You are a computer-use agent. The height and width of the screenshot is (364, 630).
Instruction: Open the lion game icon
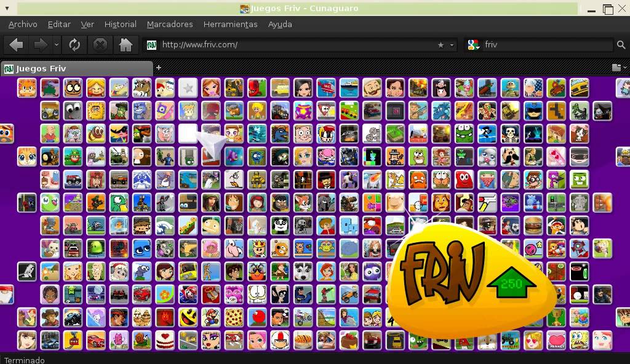(441, 202)
